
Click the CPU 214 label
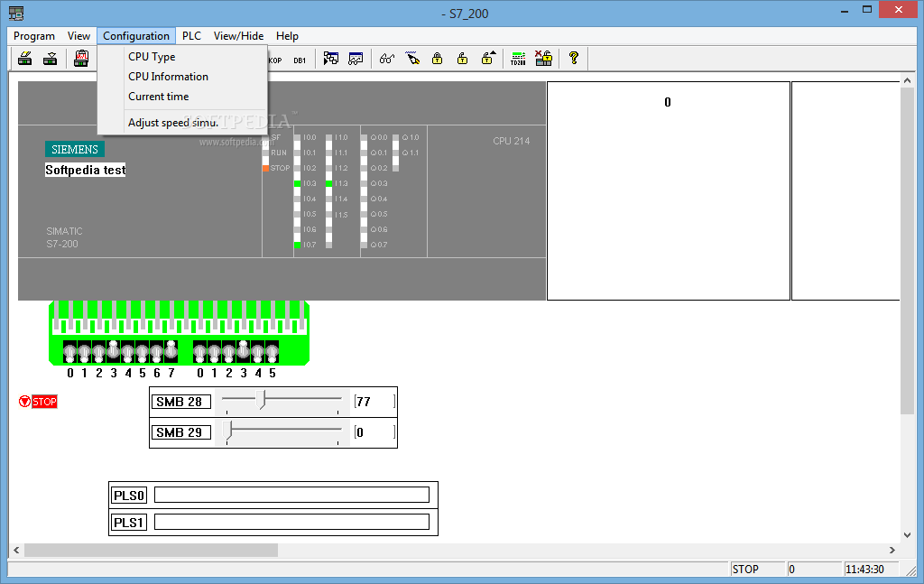pyautogui.click(x=512, y=141)
